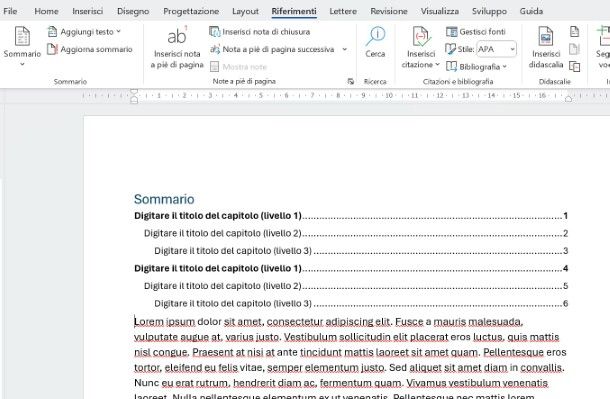Click the first line indent marker on ruler

pyautogui.click(x=134, y=92)
